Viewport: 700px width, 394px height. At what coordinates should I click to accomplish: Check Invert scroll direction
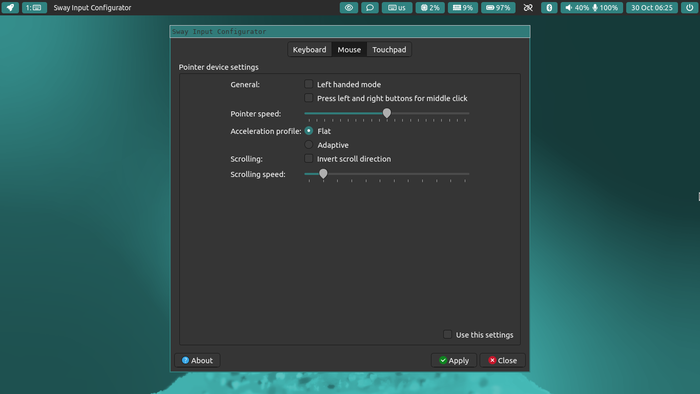tap(308, 158)
